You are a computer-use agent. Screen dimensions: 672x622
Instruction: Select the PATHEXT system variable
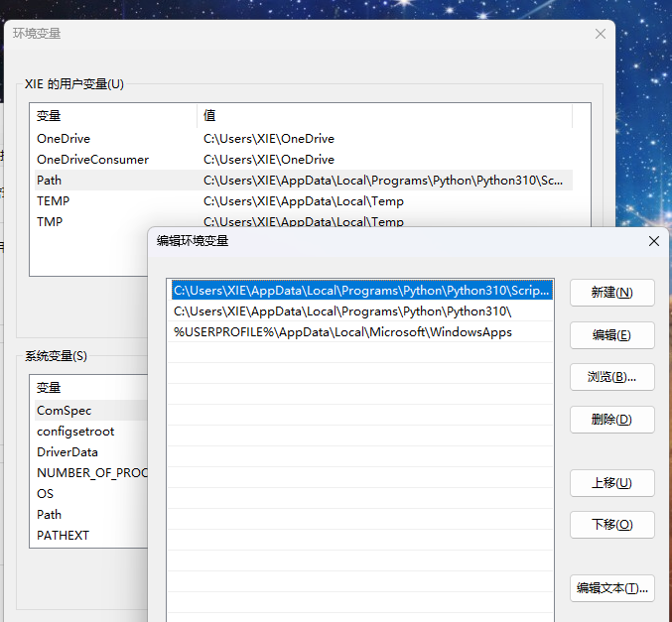click(91, 535)
